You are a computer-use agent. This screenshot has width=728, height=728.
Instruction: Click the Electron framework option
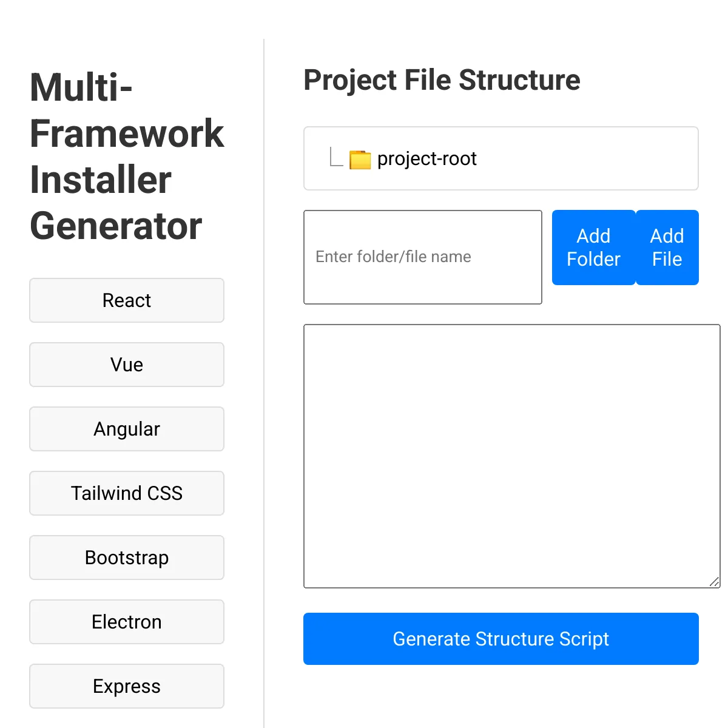click(x=127, y=622)
